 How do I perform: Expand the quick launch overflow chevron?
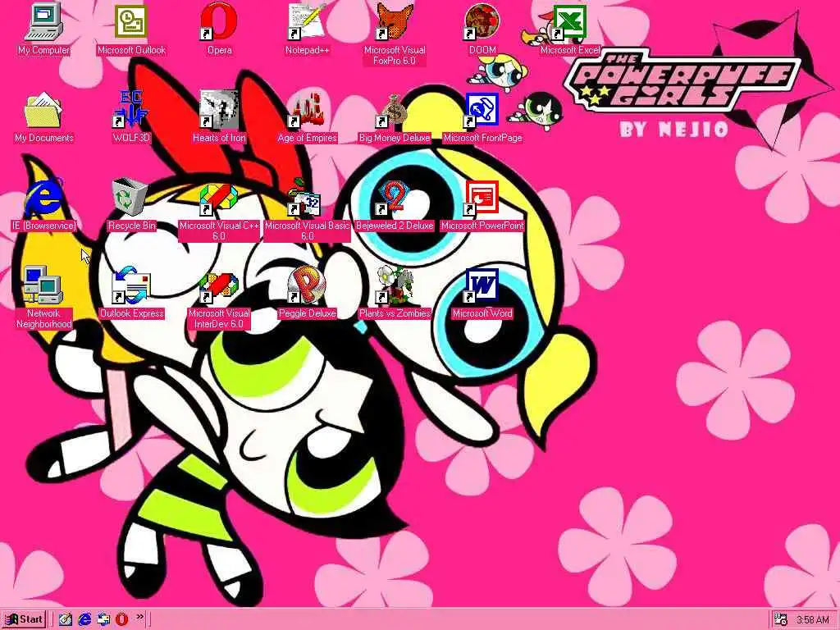tap(140, 617)
